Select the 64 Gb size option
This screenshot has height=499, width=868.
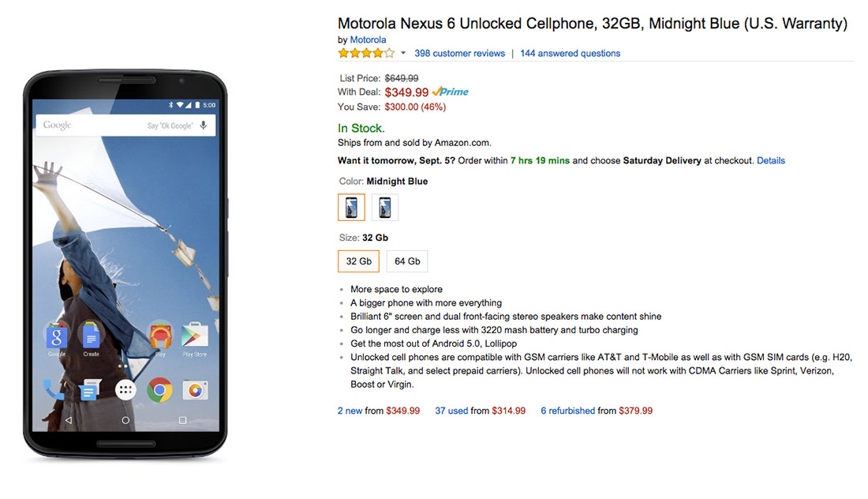407,261
